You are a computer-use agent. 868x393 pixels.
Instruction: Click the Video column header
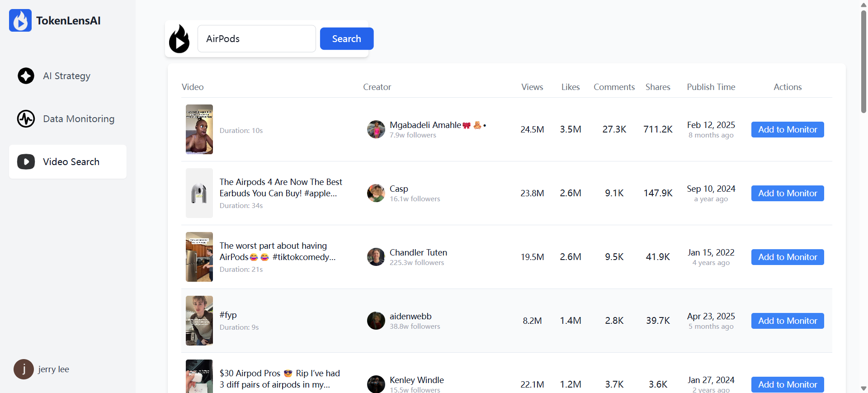[193, 87]
